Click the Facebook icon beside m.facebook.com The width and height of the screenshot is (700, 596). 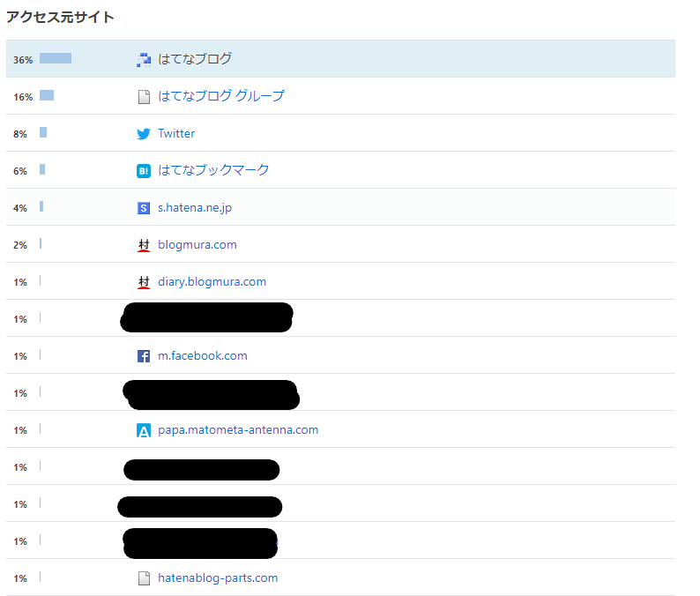144,356
